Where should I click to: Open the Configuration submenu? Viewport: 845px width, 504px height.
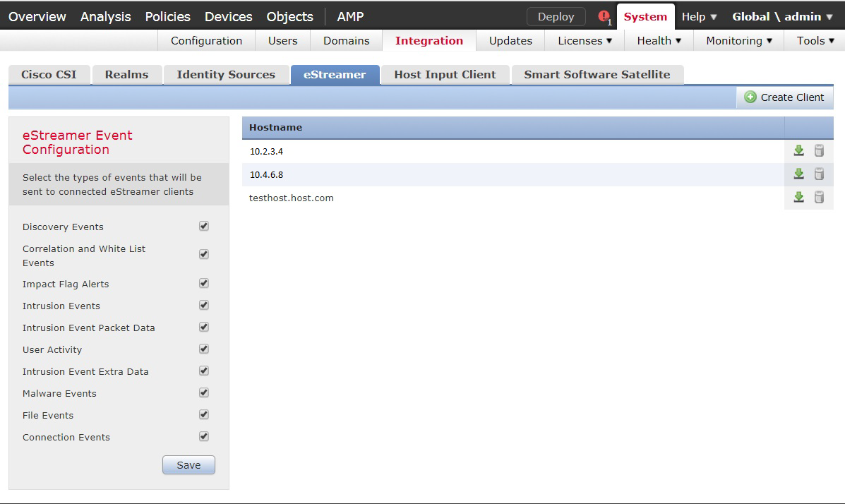(206, 40)
